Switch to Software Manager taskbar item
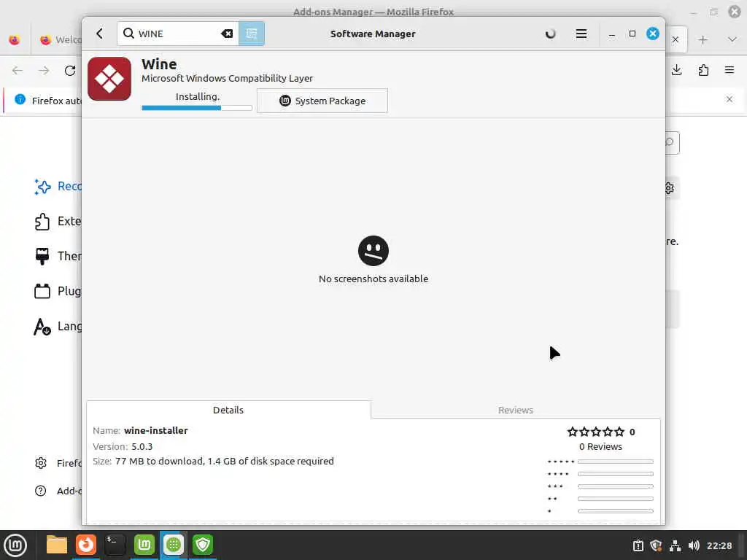The width and height of the screenshot is (747, 560). point(174,545)
